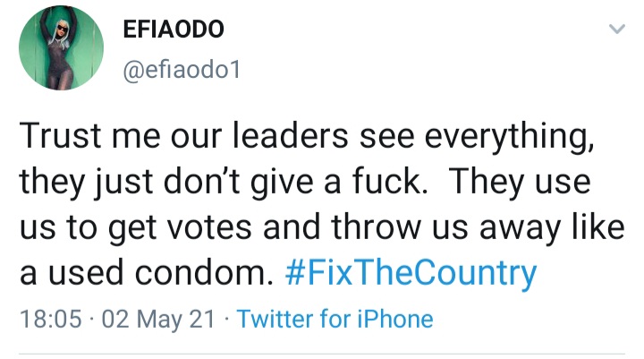Click the word "everything," in the tweet
644x359 pixels.
[x=509, y=137]
